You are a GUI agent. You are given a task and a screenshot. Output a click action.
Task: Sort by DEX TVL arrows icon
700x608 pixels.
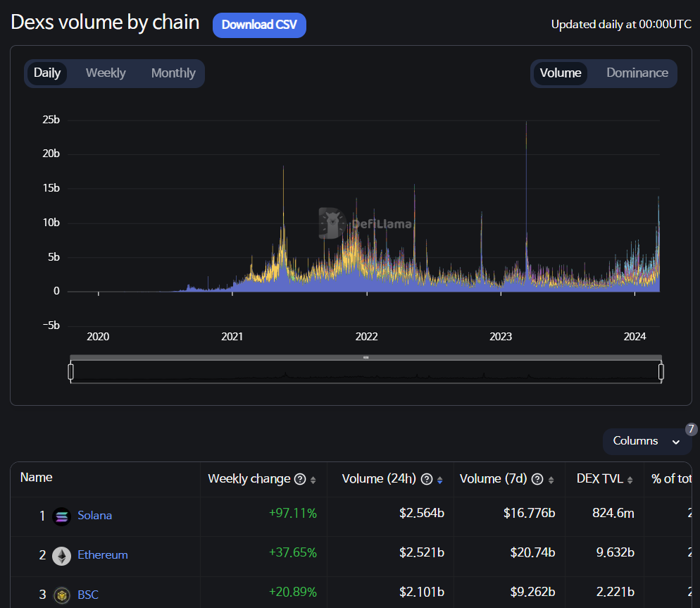click(630, 480)
